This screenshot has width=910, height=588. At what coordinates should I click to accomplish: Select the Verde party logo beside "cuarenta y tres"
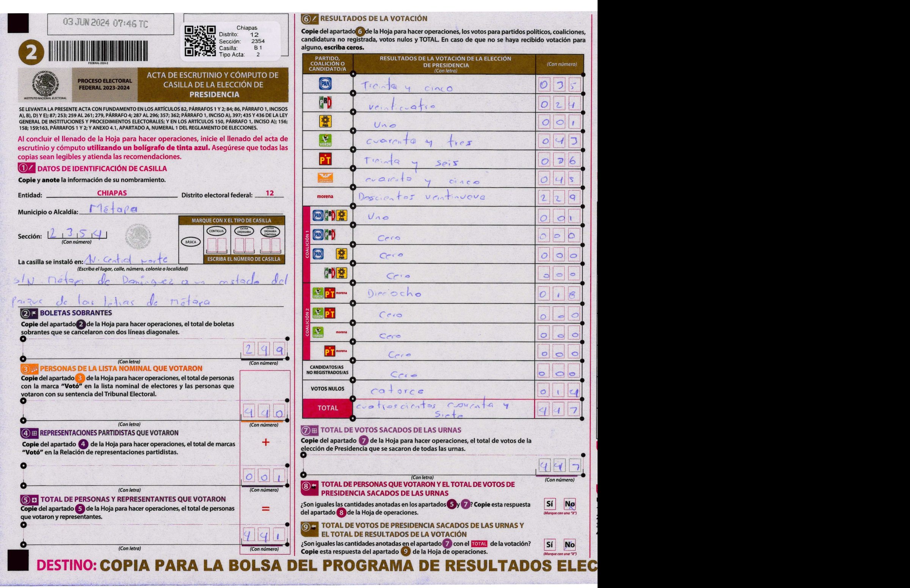(325, 140)
